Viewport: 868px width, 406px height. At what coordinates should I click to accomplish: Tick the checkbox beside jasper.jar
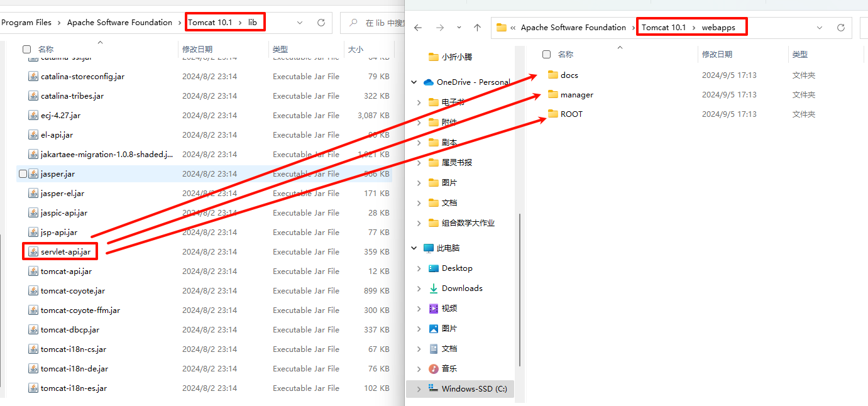click(23, 174)
